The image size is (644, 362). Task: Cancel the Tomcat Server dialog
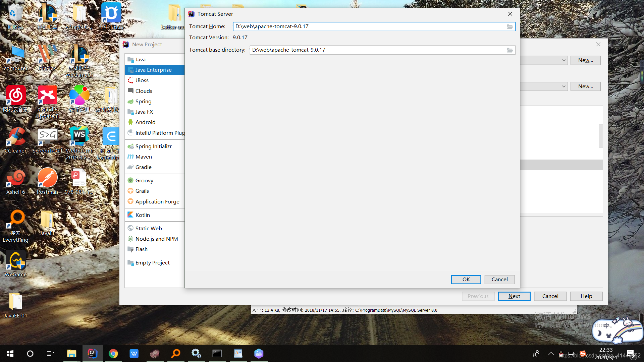(499, 279)
